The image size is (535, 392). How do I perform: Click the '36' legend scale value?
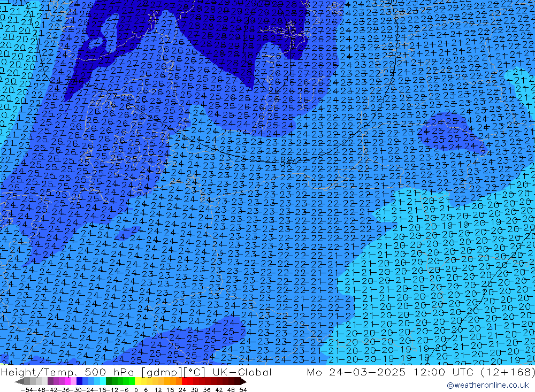click(x=207, y=390)
